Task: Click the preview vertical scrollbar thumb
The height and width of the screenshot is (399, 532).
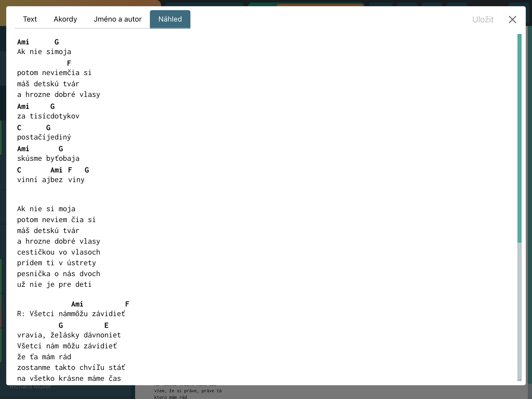Action: click(519, 138)
